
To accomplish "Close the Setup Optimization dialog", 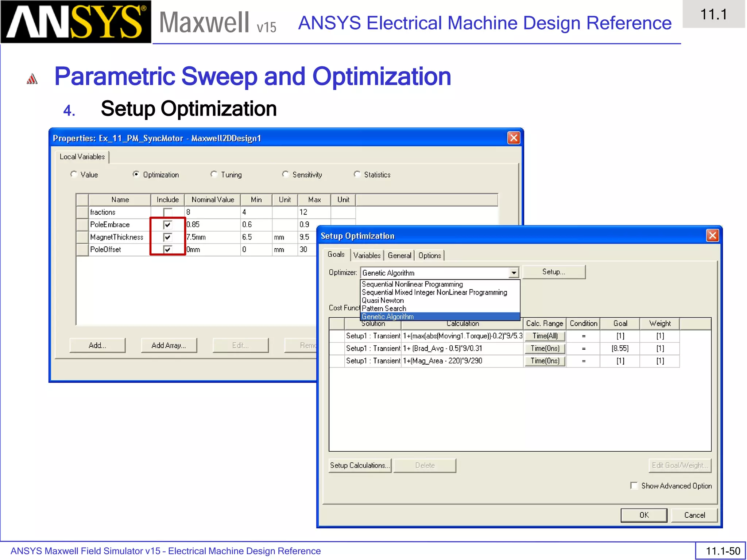I will click(712, 236).
